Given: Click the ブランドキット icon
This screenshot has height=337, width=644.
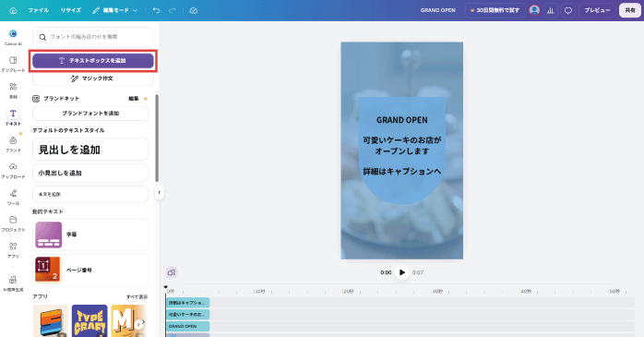Looking at the screenshot, I should coord(36,99).
